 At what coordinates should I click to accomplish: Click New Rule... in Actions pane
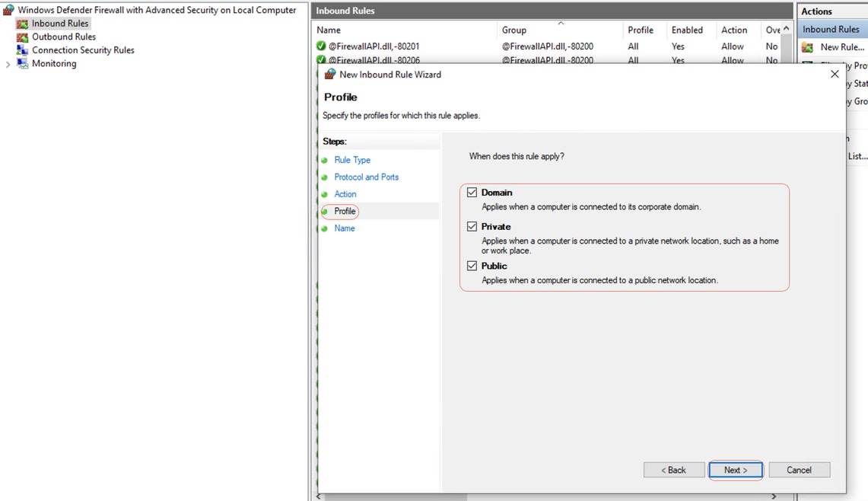click(x=842, y=48)
